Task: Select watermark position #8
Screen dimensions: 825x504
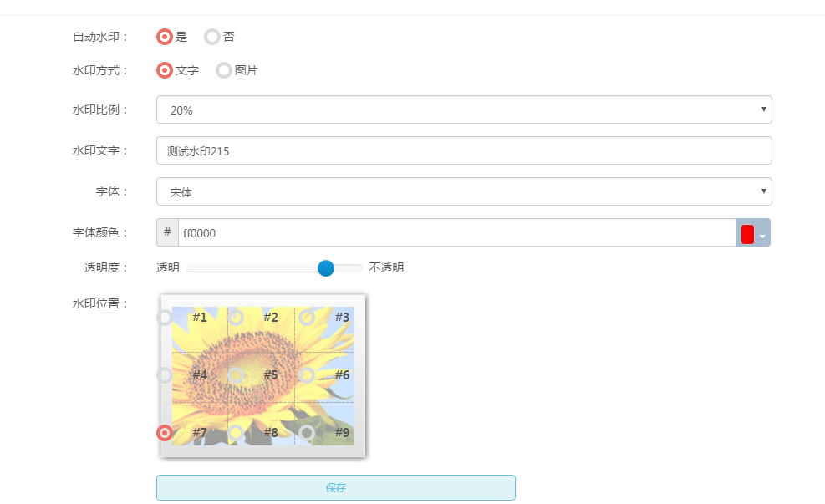Action: tap(236, 433)
